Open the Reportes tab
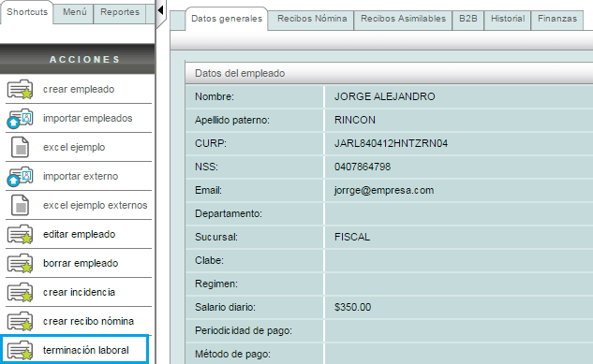Screen dimensions: 593x364 click(x=120, y=12)
